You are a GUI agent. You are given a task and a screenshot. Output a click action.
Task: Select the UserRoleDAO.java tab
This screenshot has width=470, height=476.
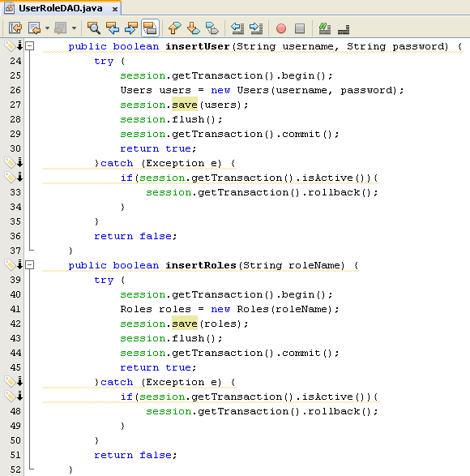click(x=61, y=8)
